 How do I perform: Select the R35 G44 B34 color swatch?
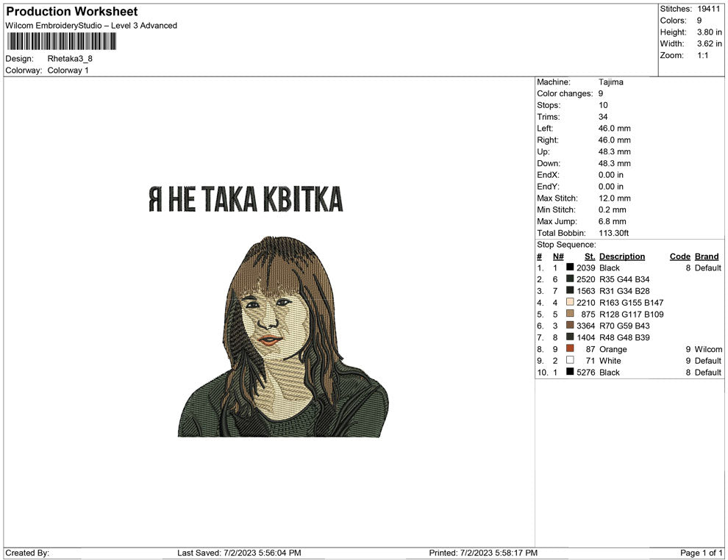[570, 280]
